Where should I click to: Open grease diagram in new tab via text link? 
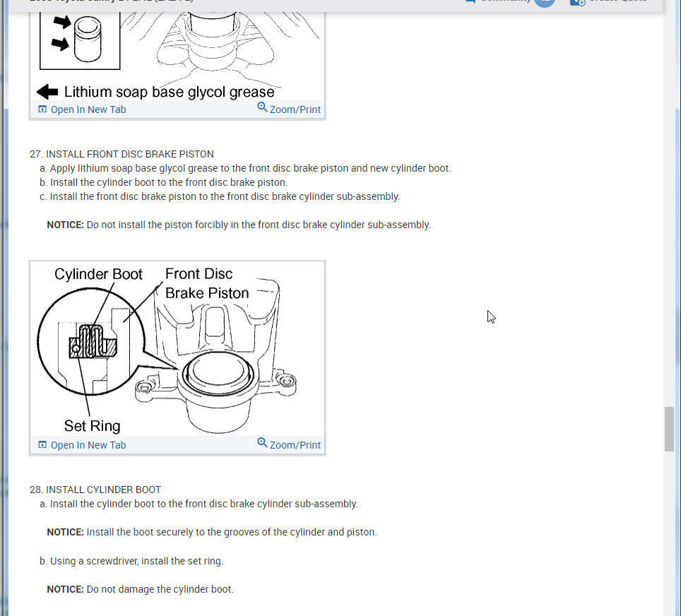click(88, 109)
